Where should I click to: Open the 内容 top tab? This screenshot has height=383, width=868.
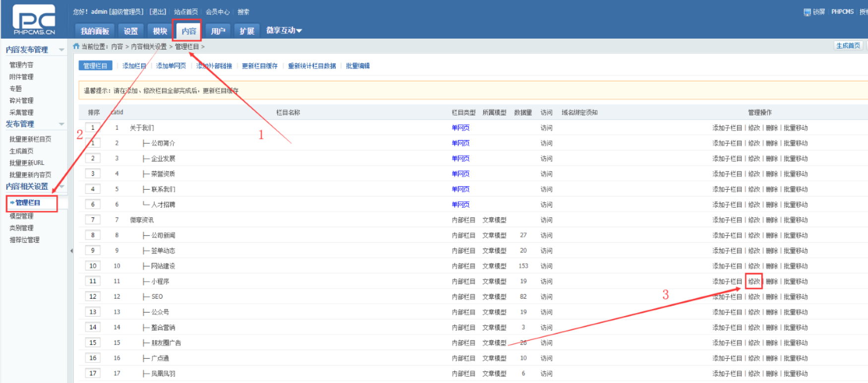click(188, 31)
